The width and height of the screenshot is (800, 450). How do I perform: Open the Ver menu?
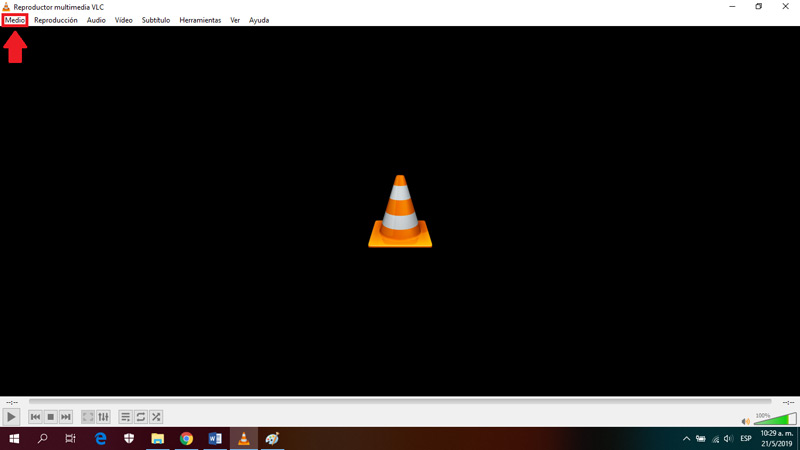[x=235, y=20]
